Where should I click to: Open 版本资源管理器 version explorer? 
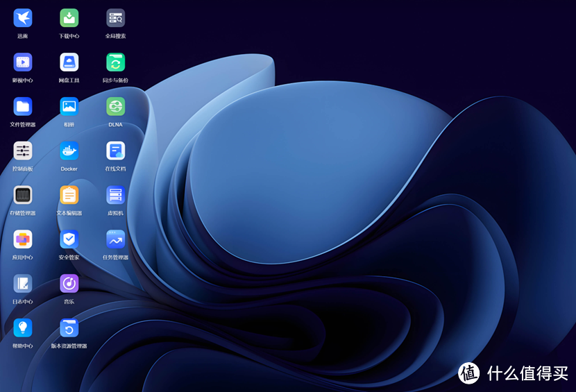pyautogui.click(x=69, y=327)
